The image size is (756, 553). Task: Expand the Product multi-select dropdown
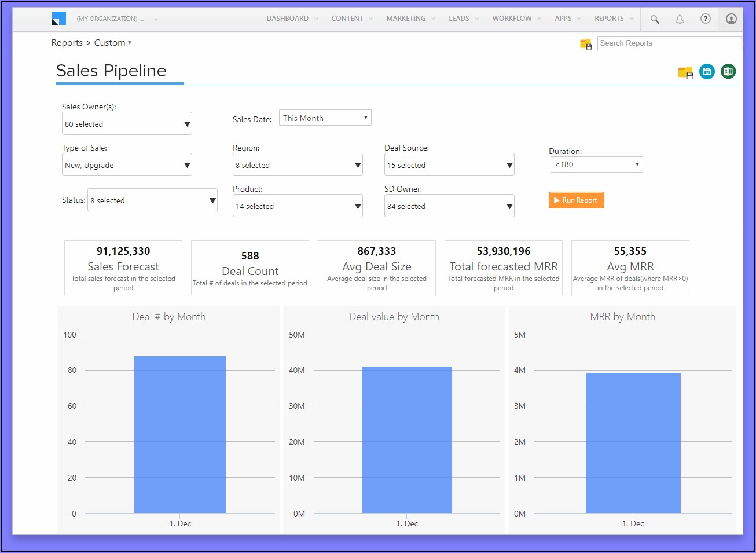[298, 206]
